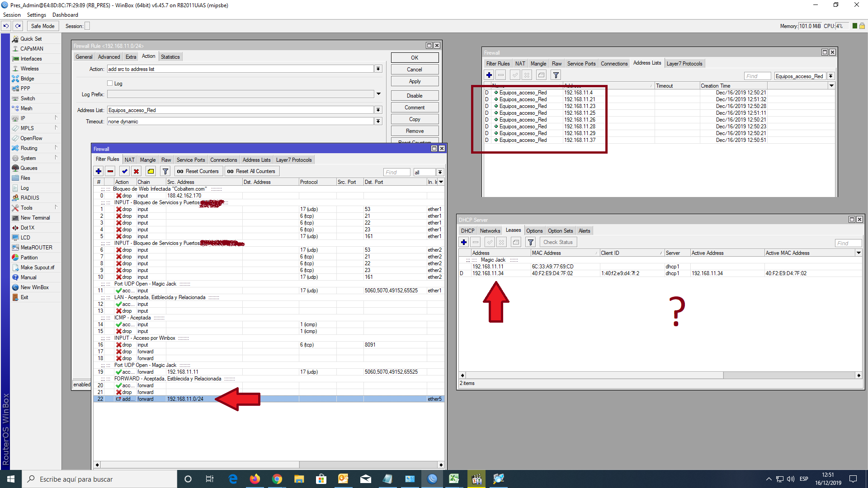The height and width of the screenshot is (488, 868).
Task: Click the Redo icon in WinBox toolbar
Action: [x=18, y=26]
